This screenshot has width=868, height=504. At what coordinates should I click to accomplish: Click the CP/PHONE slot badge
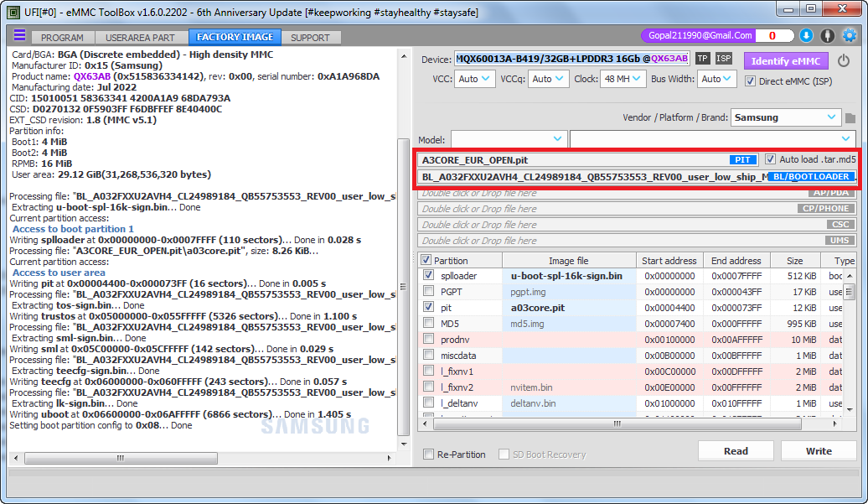pyautogui.click(x=825, y=208)
